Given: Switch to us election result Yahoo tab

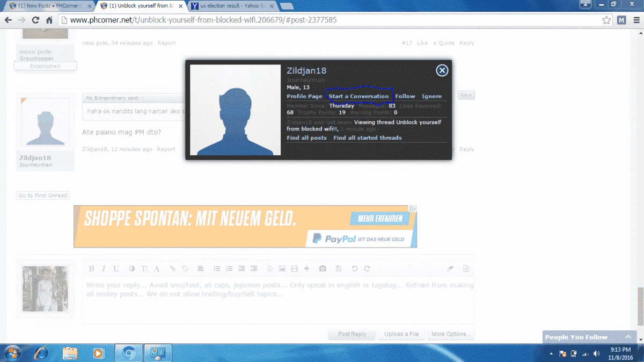Looking at the screenshot, I should [231, 6].
